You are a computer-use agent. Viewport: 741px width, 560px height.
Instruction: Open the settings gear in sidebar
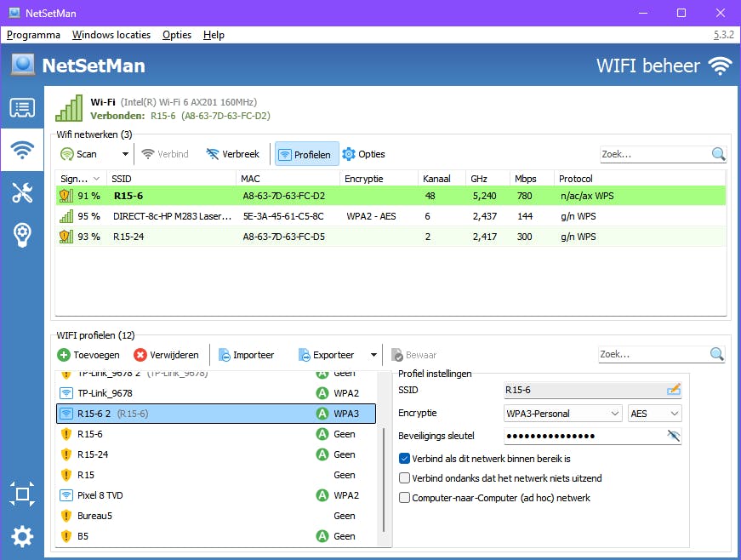(22, 536)
